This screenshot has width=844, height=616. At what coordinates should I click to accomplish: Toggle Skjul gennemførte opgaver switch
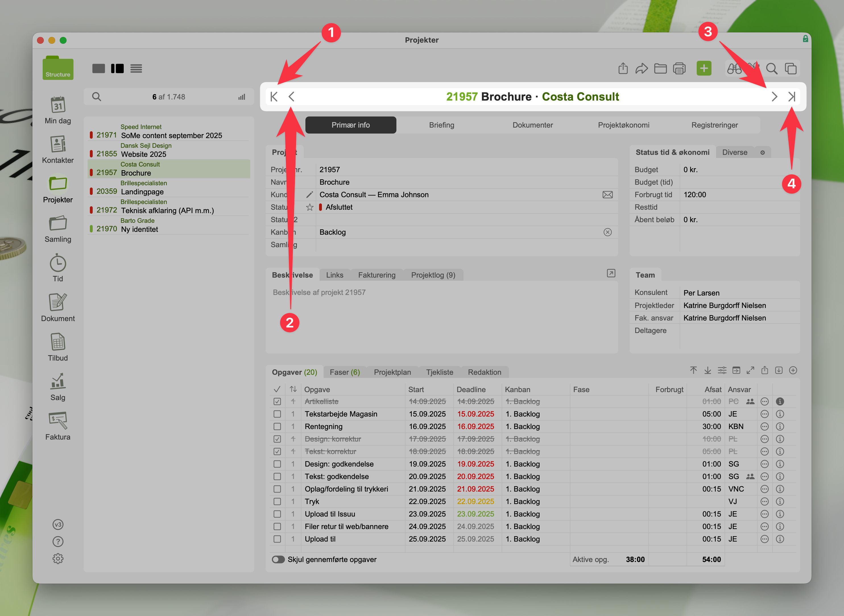coord(278,559)
